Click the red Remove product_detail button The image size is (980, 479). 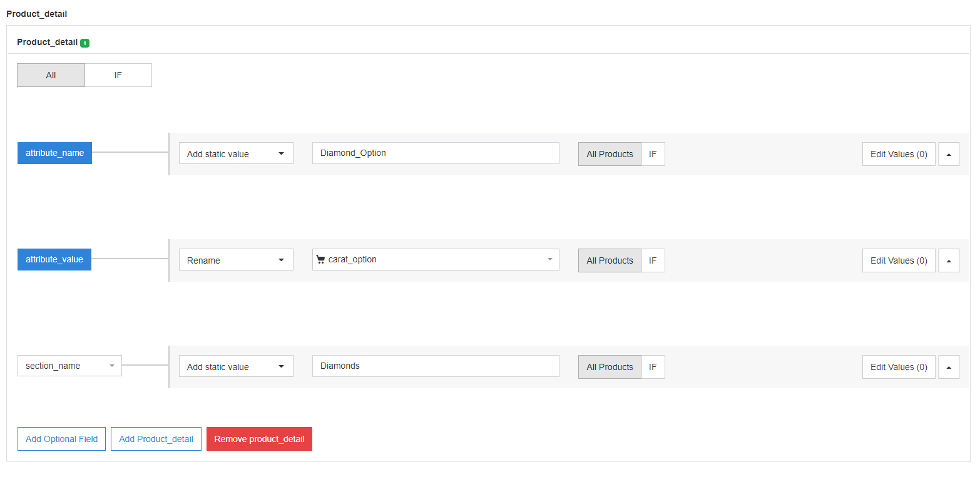click(259, 439)
